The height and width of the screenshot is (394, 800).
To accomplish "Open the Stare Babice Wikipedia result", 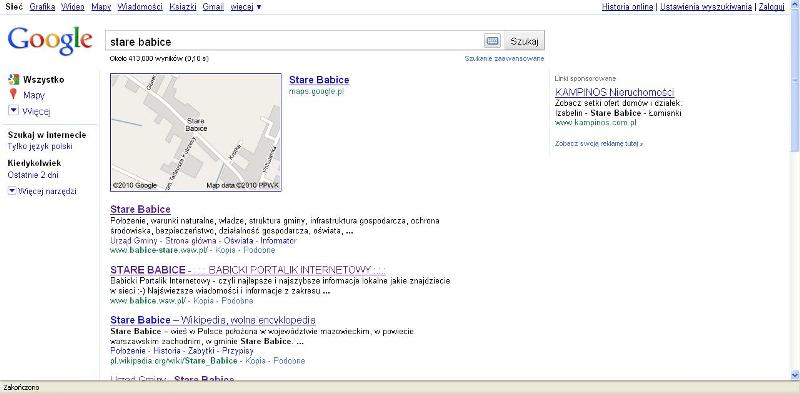I will point(213,320).
